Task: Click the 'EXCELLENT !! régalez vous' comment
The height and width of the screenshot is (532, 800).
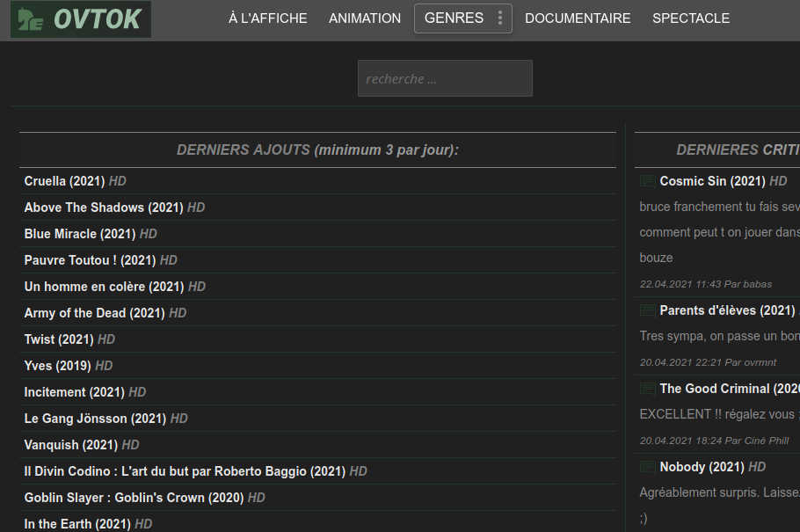Action: click(719, 414)
